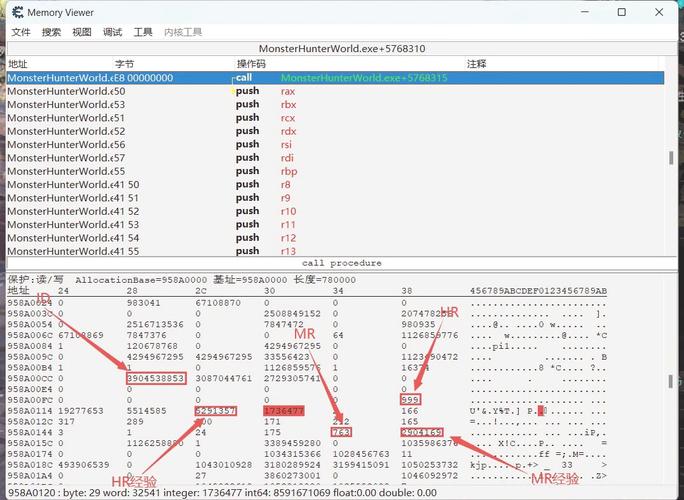
Task: Click the Cheat Engine icon in title bar
Action: click(x=17, y=12)
